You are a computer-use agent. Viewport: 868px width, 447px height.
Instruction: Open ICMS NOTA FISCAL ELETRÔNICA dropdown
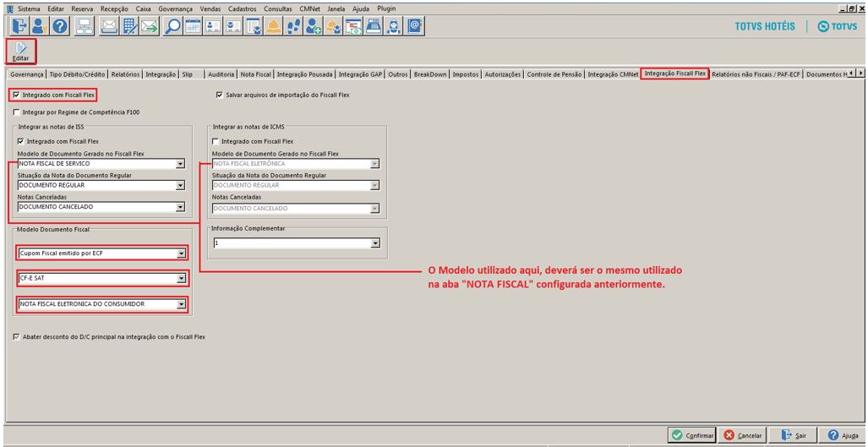[374, 164]
